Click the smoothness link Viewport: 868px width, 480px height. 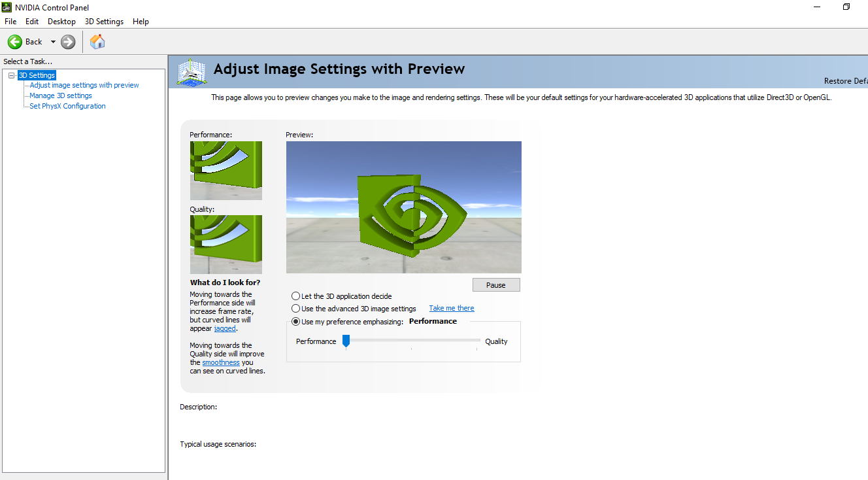coord(221,362)
